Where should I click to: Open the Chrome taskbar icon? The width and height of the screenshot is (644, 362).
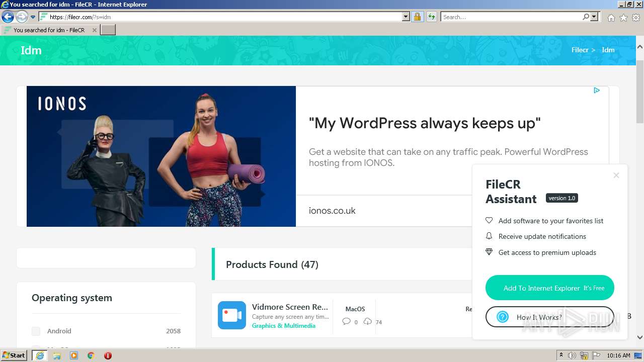(91, 355)
